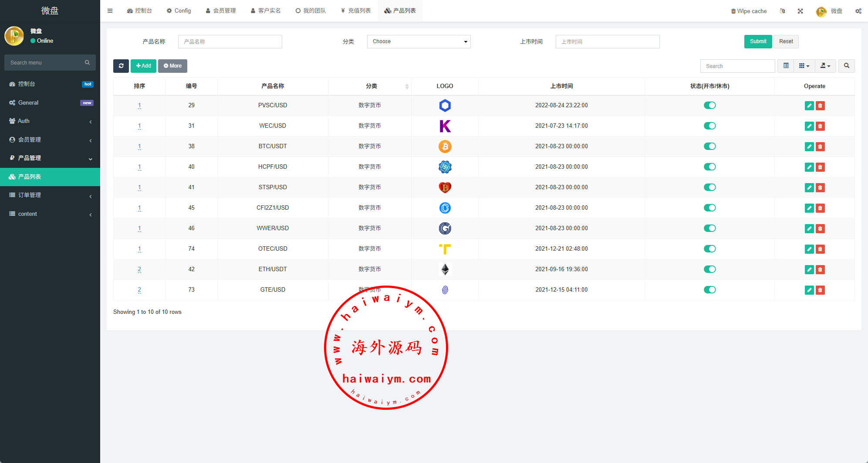
Task: Click the table search magnifier icon
Action: coord(846,66)
